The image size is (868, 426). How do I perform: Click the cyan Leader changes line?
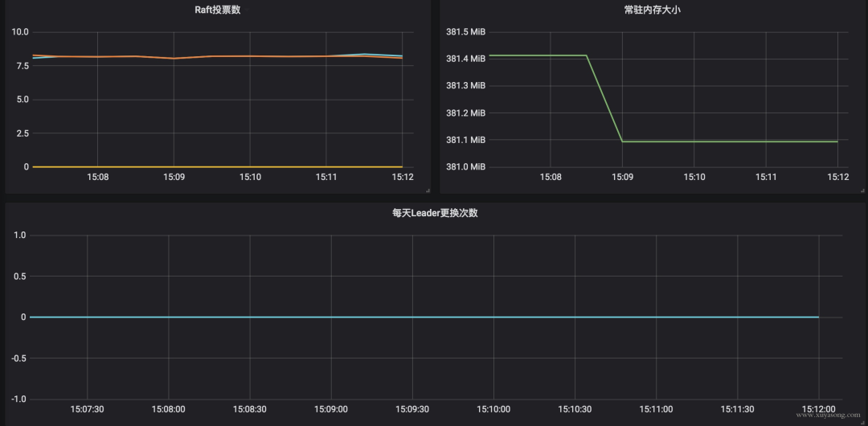point(424,317)
